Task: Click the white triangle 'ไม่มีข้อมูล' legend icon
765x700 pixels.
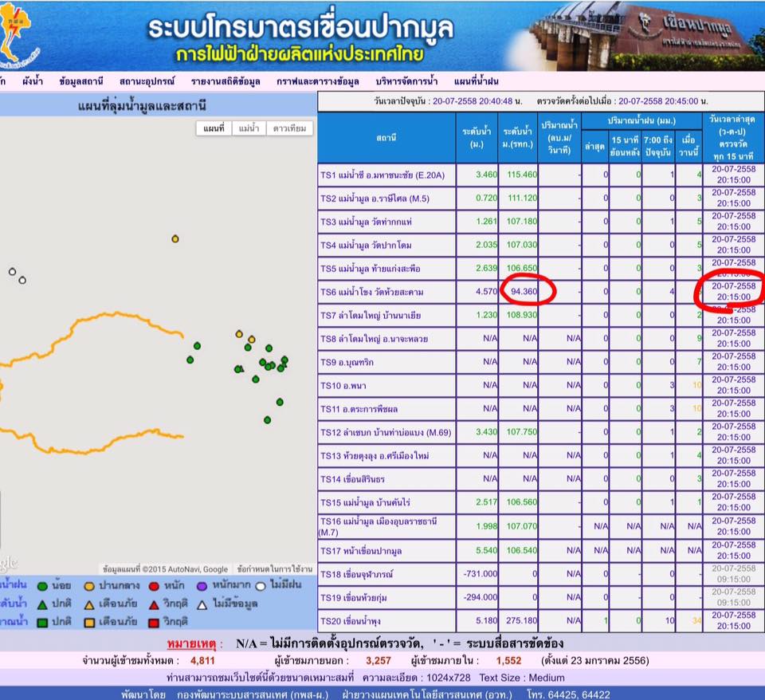Action: pyautogui.click(x=203, y=604)
